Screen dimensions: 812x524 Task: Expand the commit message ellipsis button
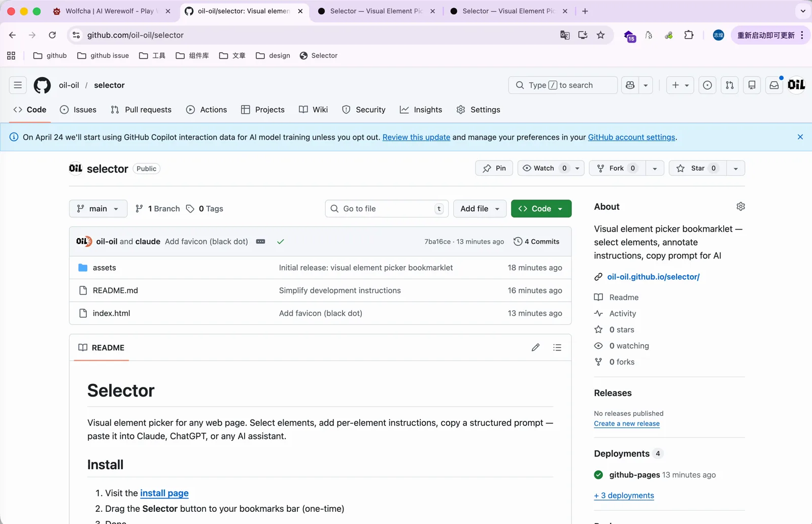261,242
